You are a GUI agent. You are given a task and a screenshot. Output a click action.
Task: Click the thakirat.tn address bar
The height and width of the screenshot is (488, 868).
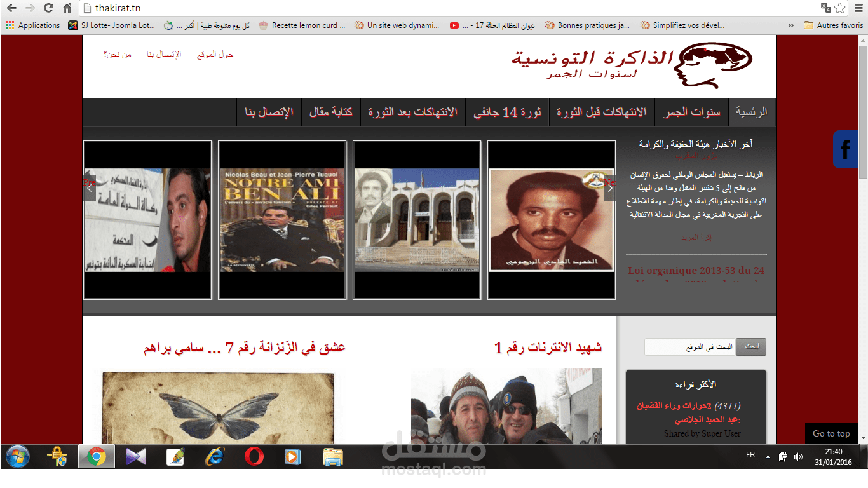pyautogui.click(x=445, y=8)
